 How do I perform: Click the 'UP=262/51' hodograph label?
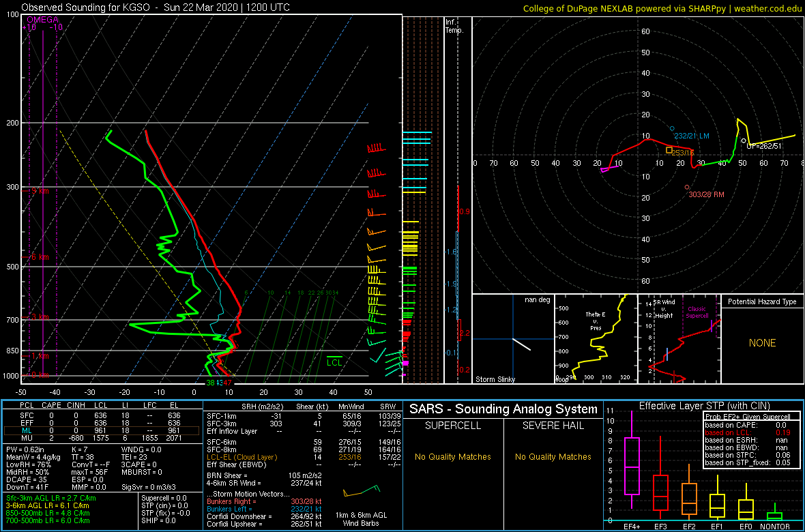coord(763,147)
